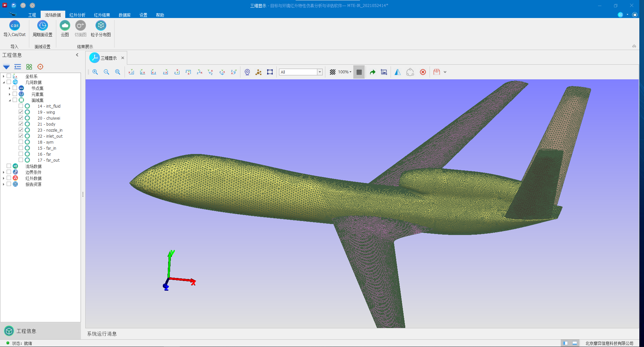Click the zoom in magnifier icon

95,72
